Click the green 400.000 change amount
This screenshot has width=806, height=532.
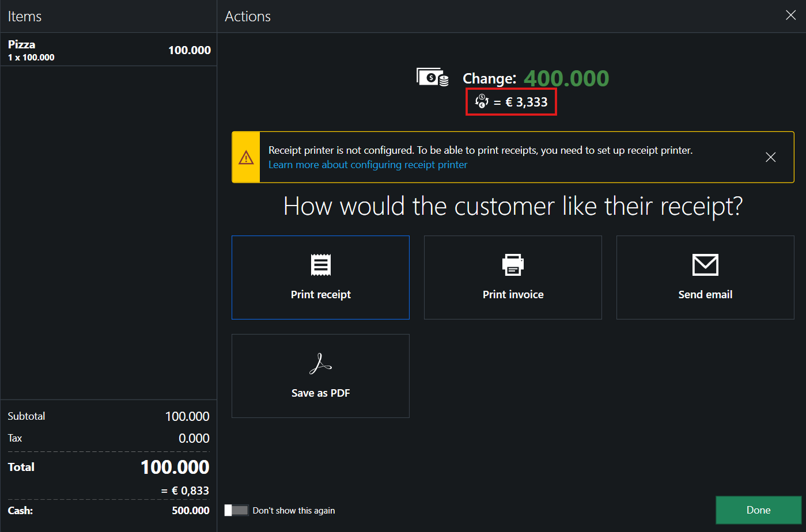566,78
